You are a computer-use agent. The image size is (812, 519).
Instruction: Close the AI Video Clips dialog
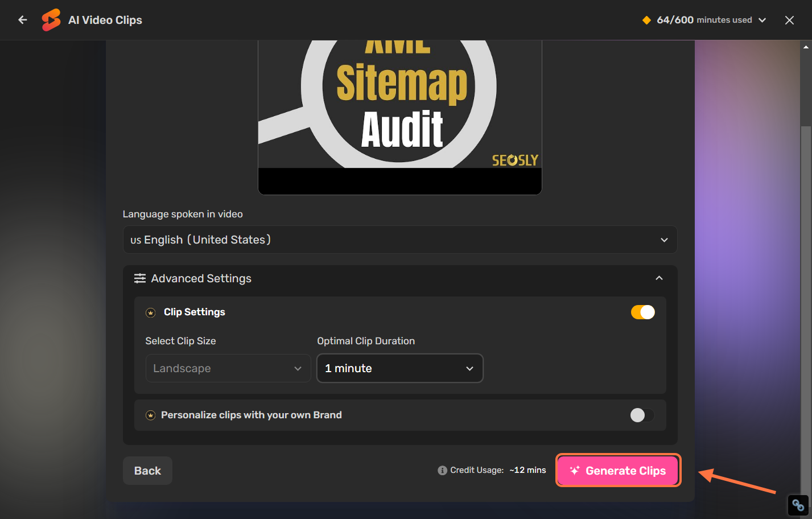click(x=789, y=20)
